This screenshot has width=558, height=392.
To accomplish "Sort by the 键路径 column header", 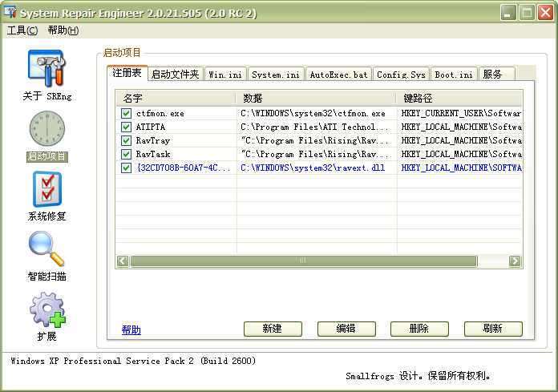I will (459, 98).
